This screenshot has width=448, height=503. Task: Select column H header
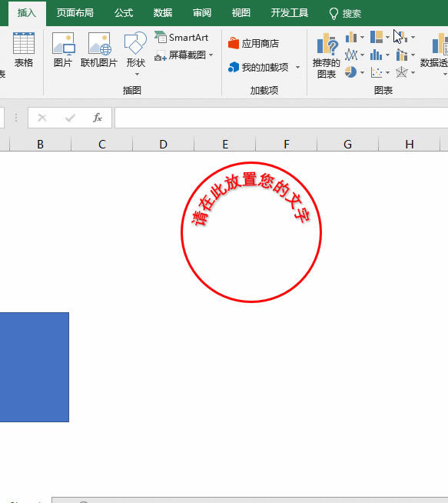point(410,144)
